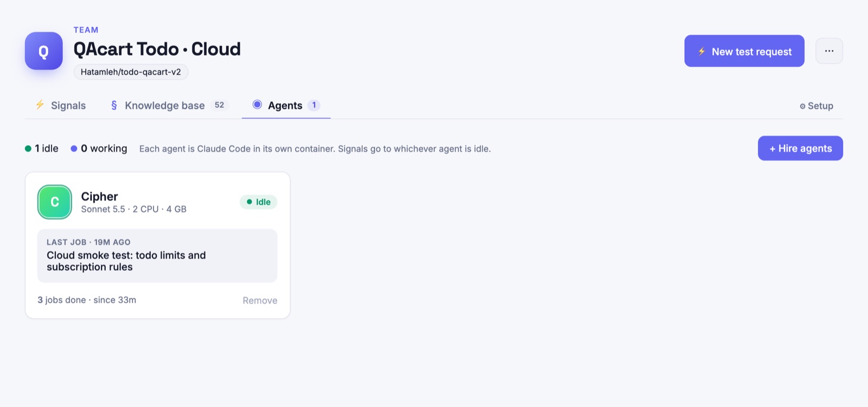Open the three-dots more options menu
868x407 pixels.
click(829, 51)
